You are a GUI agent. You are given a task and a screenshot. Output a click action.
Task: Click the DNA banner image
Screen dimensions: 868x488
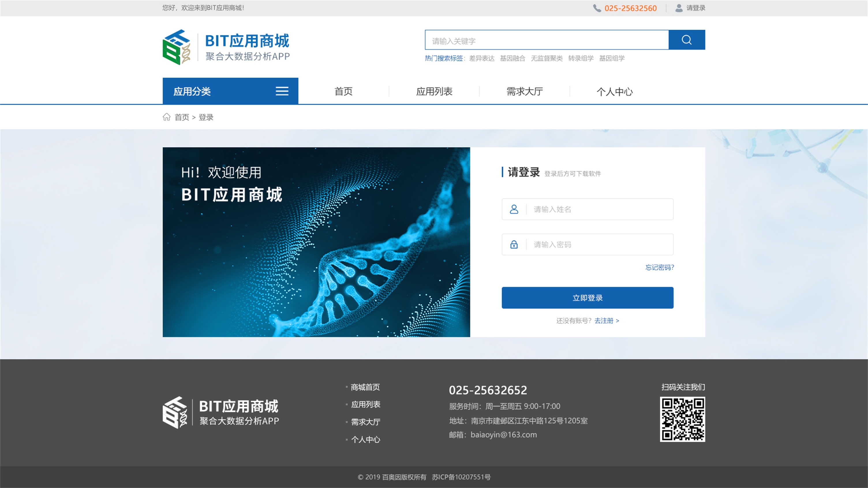(x=316, y=242)
